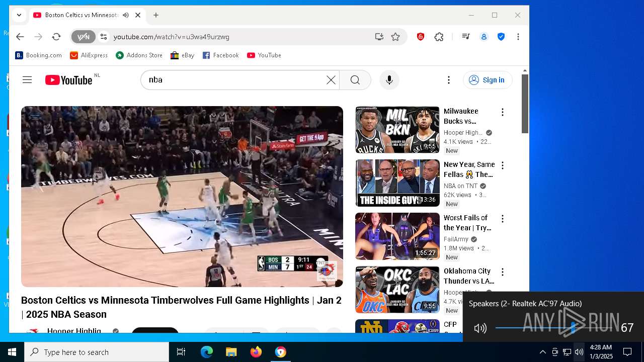The width and height of the screenshot is (644, 362).
Task: Open Worst Fails of the Year thumbnail
Action: click(x=397, y=236)
